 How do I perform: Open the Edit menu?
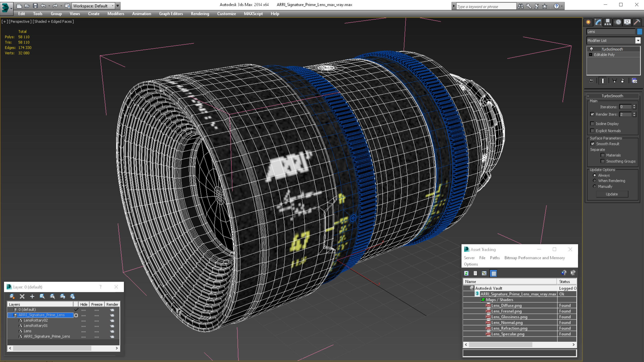(x=21, y=14)
